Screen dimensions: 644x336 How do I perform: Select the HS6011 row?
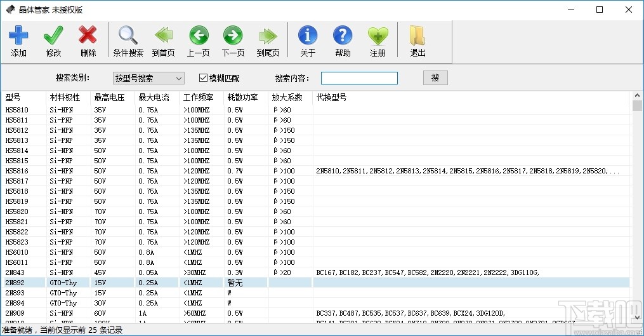(x=315, y=262)
